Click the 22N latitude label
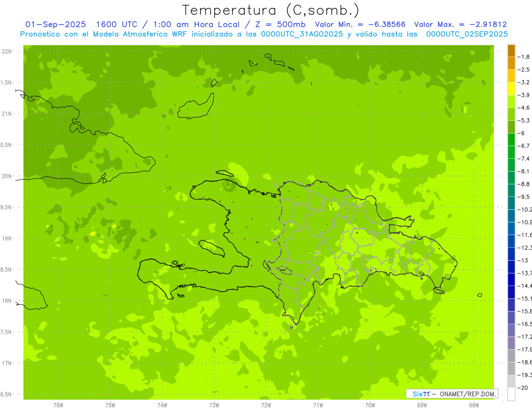 coord(7,51)
